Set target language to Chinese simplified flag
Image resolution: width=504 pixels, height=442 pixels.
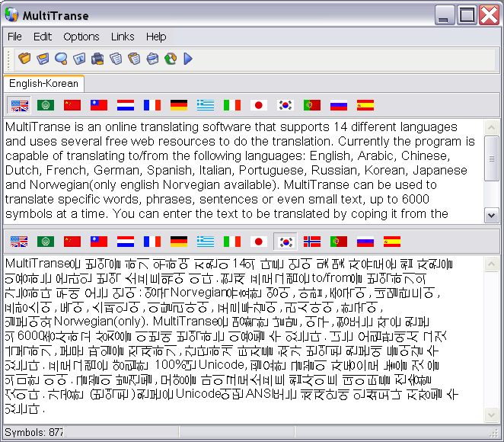click(x=72, y=242)
